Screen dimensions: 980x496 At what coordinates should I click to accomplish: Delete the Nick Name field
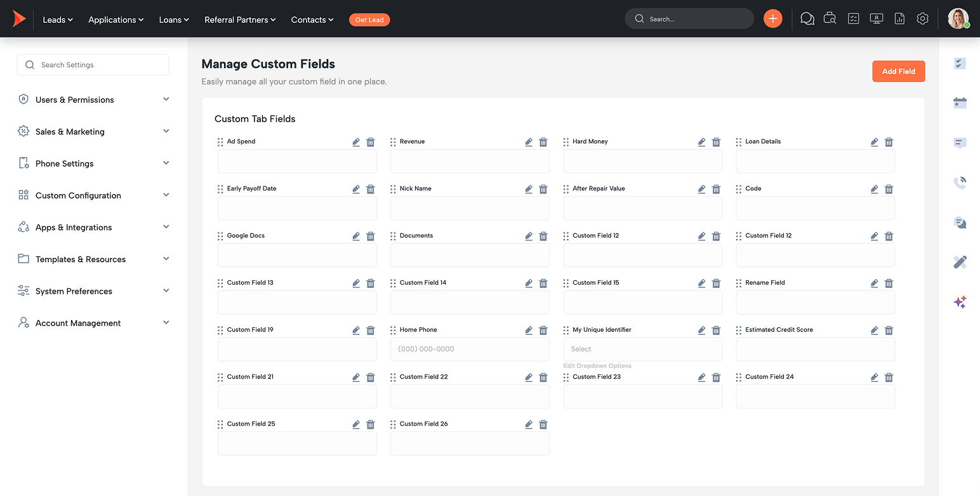[x=543, y=189]
